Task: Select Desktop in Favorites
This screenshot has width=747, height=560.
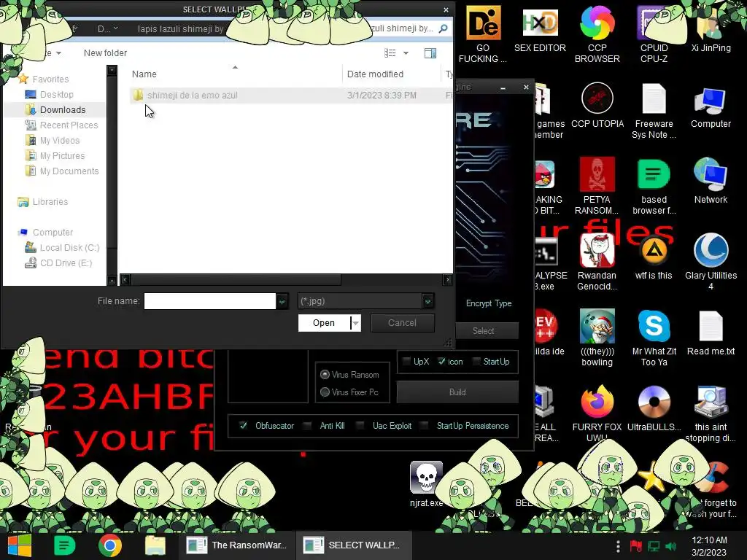Action: (56, 95)
